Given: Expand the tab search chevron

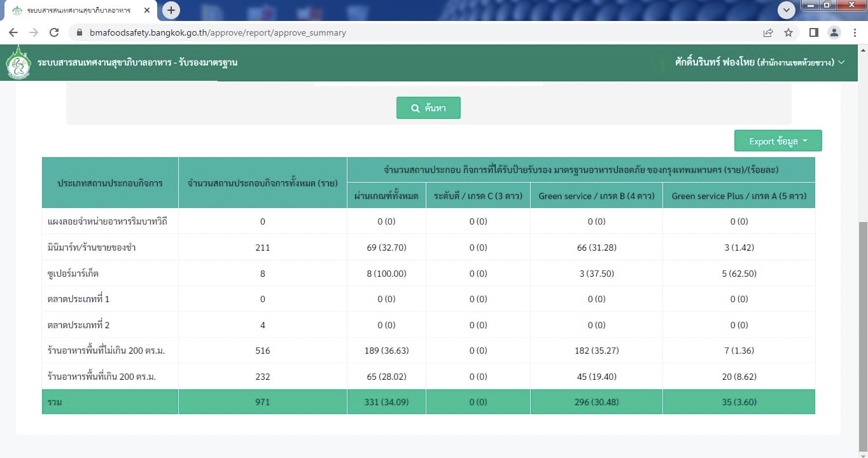Looking at the screenshot, I should 787,10.
